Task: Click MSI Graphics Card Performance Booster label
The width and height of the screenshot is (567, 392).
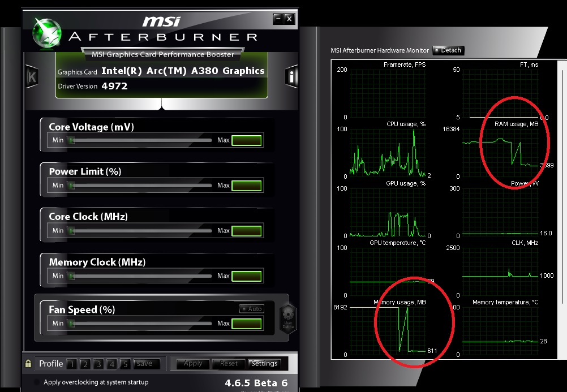Action: coord(163,54)
